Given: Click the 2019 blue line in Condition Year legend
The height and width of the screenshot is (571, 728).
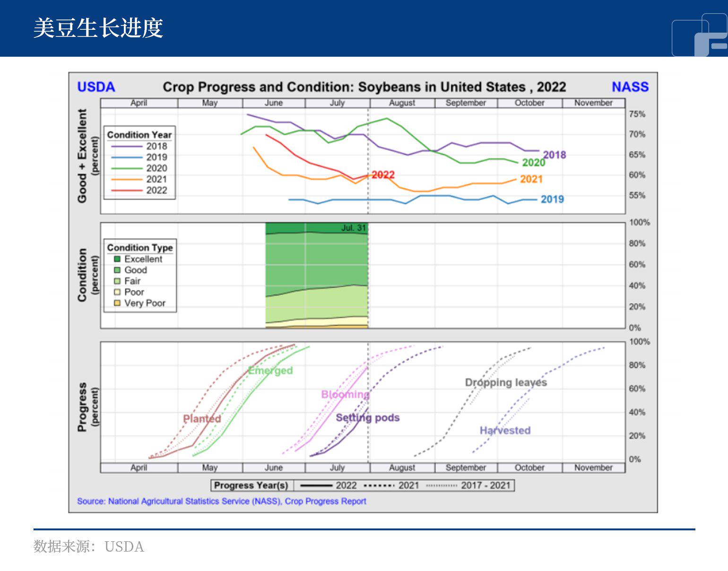Looking at the screenshot, I should (126, 157).
